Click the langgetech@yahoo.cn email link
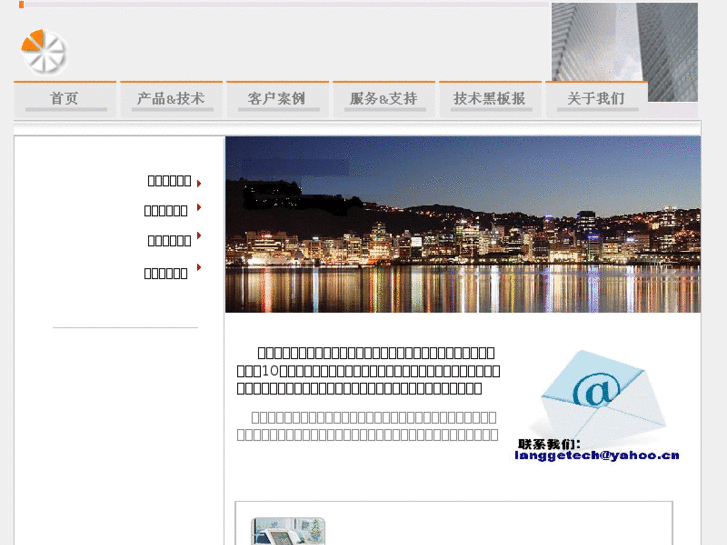This screenshot has width=727, height=545. tap(597, 455)
